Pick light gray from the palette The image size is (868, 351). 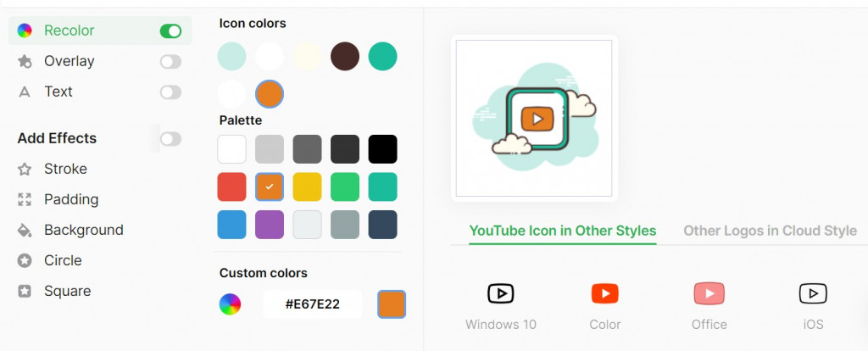pyautogui.click(x=270, y=149)
